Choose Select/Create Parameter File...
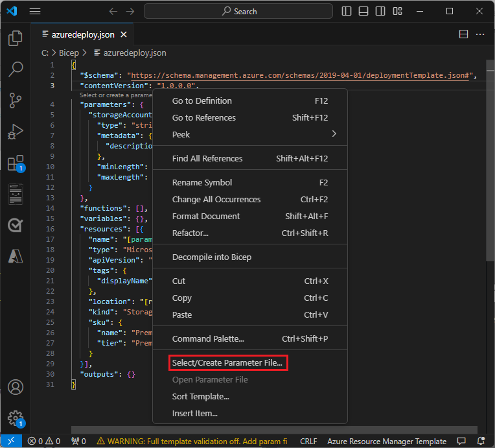Image resolution: width=495 pixels, height=448 pixels. pos(250,362)
